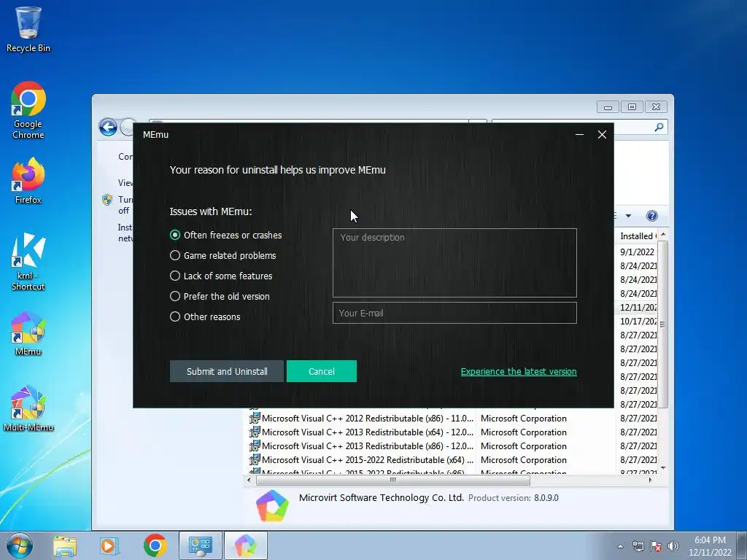Click the icon of Visual C++ 2013 (x64) entry
This screenshot has height=560, width=747.
255,432
